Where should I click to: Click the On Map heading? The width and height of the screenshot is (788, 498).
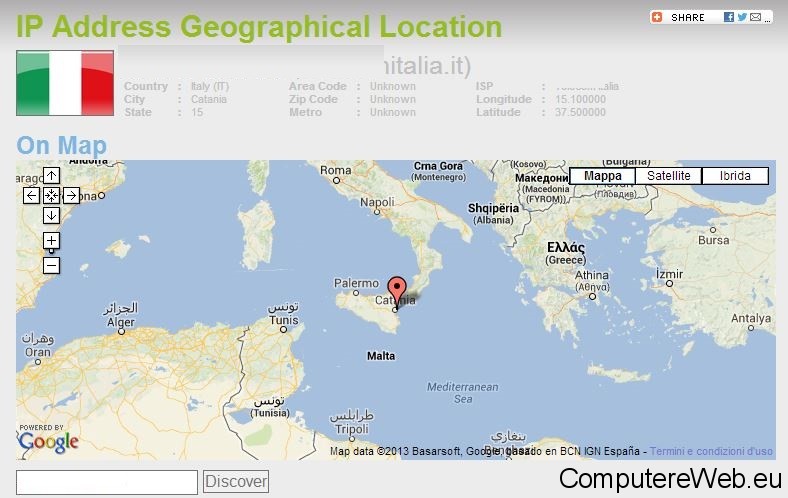[62, 146]
